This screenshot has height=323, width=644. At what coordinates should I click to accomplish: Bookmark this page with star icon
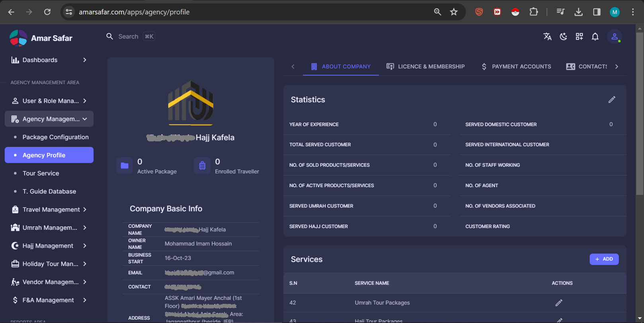(x=454, y=12)
